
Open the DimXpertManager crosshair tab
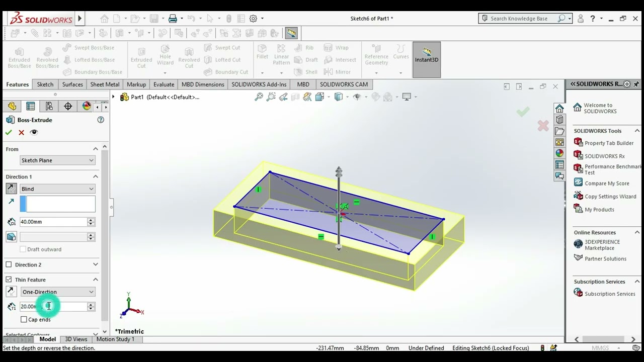68,106
